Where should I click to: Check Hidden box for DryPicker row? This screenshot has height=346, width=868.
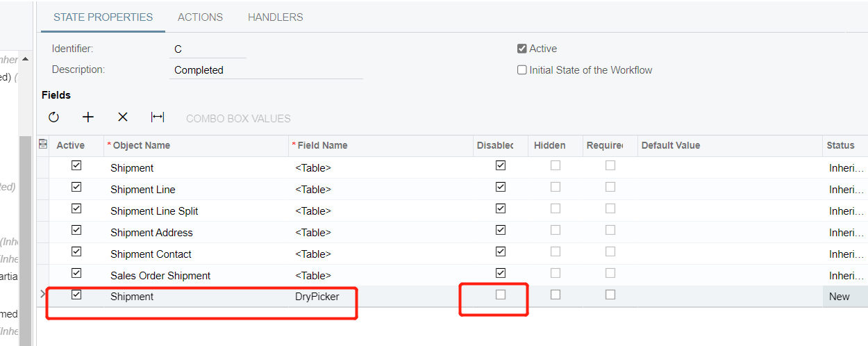(555, 295)
